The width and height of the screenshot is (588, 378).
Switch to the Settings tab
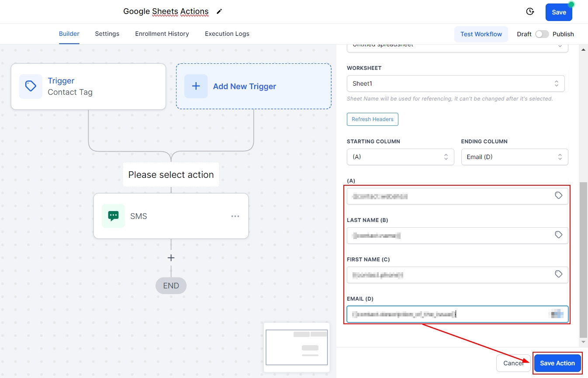tap(107, 34)
